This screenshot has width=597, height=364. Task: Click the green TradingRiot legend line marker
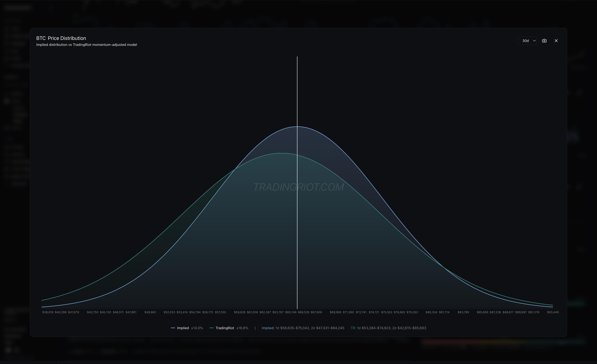[211, 328]
